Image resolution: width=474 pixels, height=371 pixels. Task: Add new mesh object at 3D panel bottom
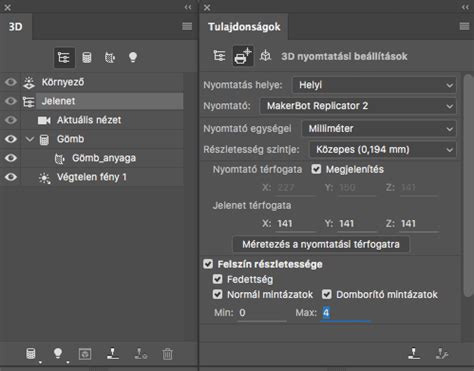(x=31, y=354)
